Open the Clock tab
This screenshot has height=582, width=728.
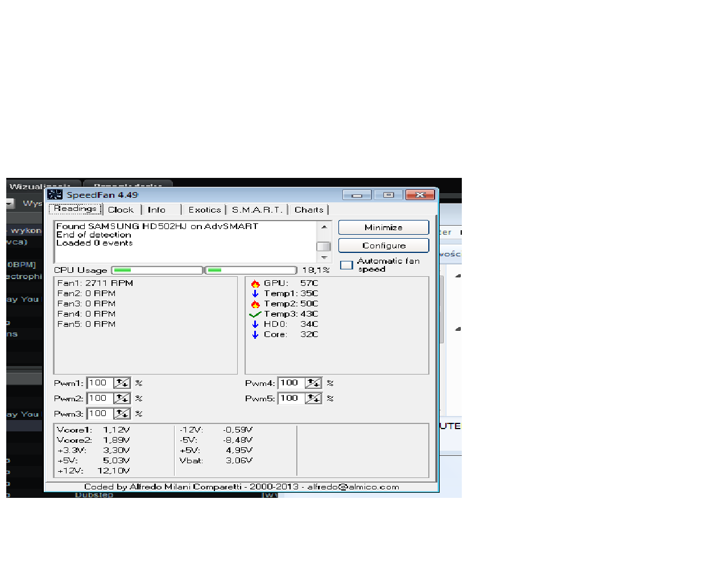click(121, 210)
